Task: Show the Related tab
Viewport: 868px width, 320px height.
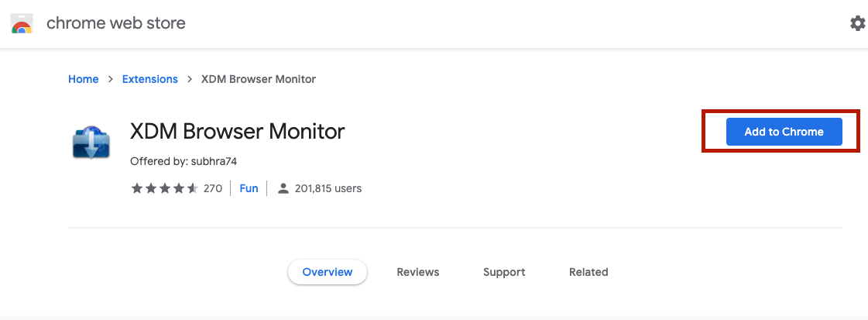Action: (588, 272)
